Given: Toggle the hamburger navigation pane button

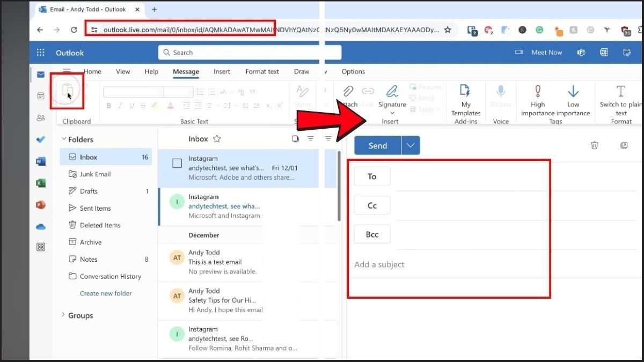Looking at the screenshot, I should 67,71.
